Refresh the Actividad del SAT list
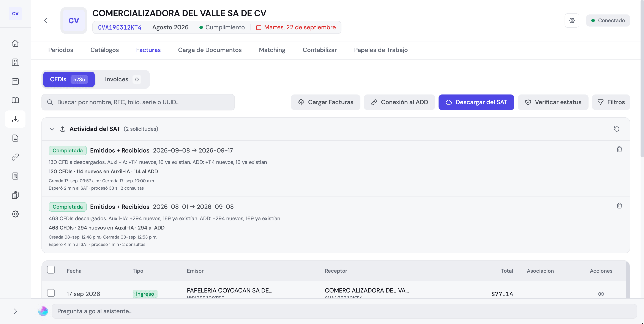Image resolution: width=644 pixels, height=324 pixels. [617, 129]
